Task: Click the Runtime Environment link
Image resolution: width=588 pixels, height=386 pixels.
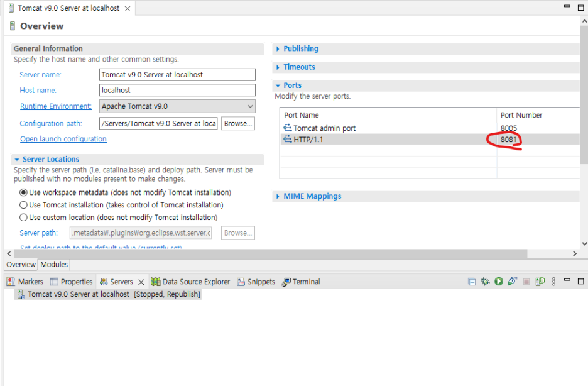Action: pos(56,106)
